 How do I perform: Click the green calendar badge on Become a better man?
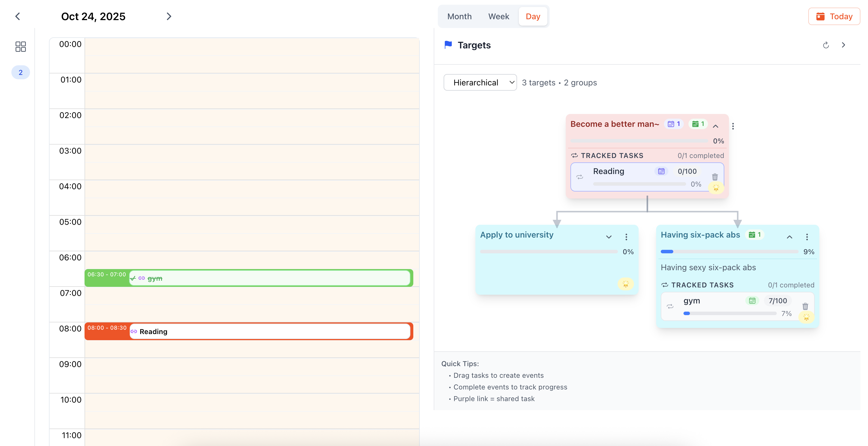[x=698, y=124]
